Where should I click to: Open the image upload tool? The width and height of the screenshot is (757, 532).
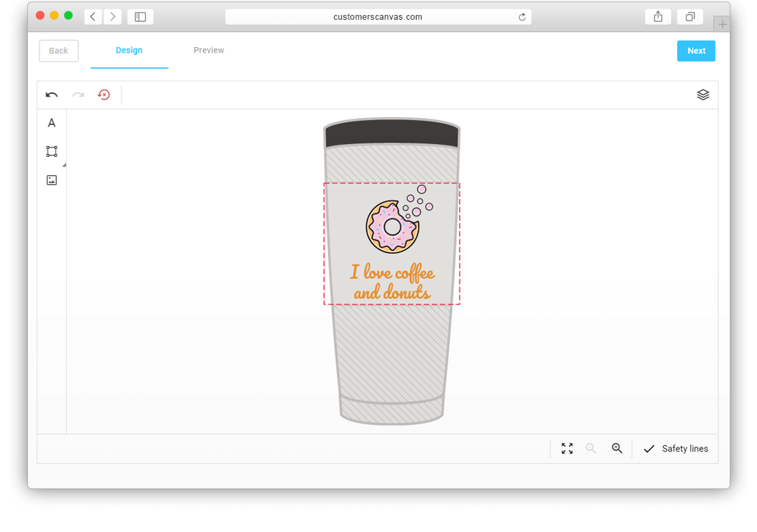(x=51, y=179)
